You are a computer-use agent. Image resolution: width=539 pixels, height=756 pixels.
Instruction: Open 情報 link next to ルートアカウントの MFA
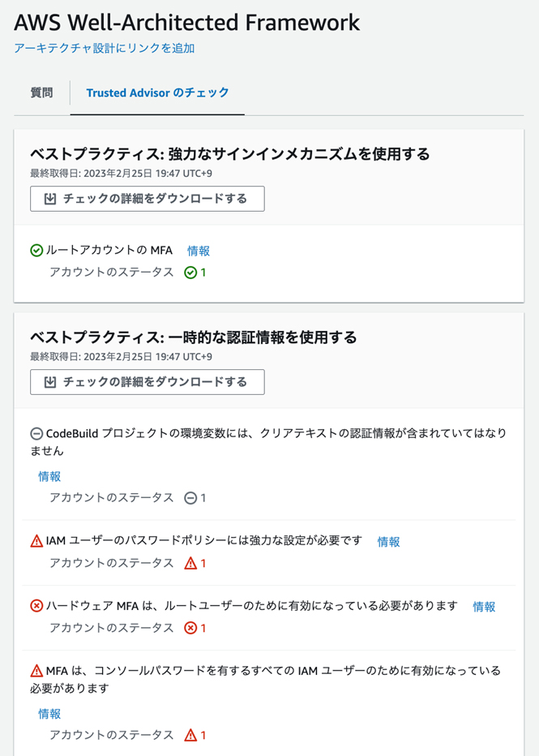coord(199,251)
